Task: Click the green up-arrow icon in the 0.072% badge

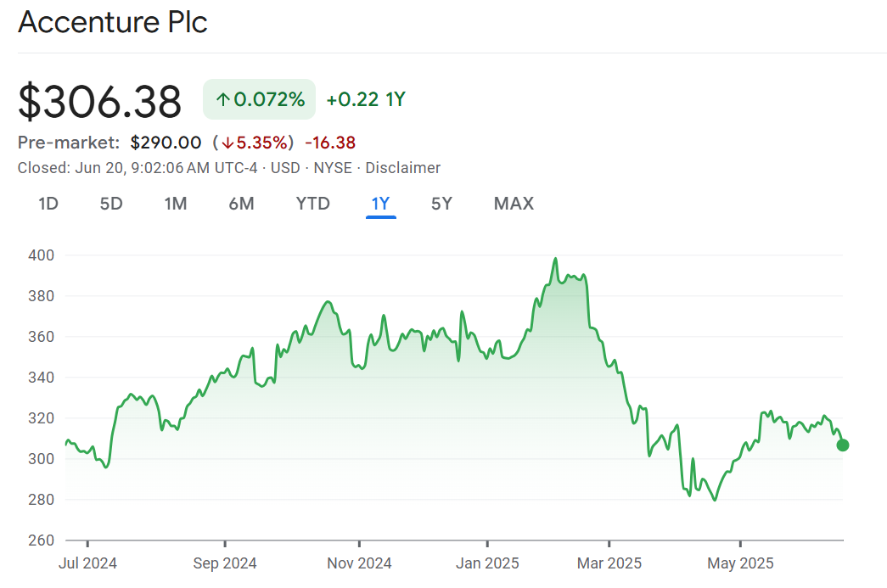Action: click(x=223, y=100)
